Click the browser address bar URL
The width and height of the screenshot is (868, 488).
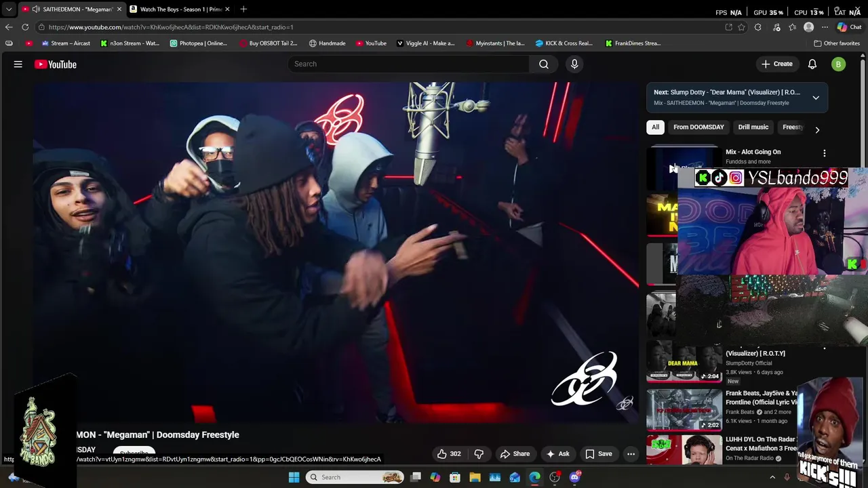click(x=171, y=27)
